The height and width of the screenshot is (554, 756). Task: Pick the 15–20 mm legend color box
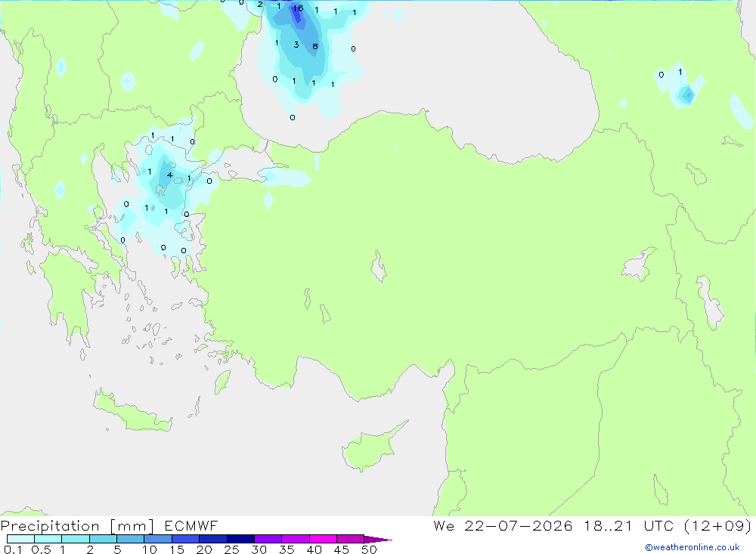pyautogui.click(x=186, y=539)
